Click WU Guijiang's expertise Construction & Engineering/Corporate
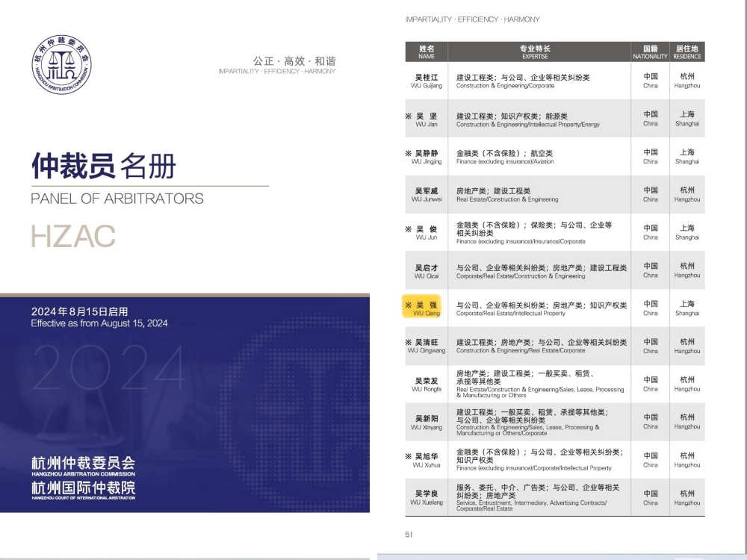The width and height of the screenshot is (747, 560). pyautogui.click(x=505, y=86)
